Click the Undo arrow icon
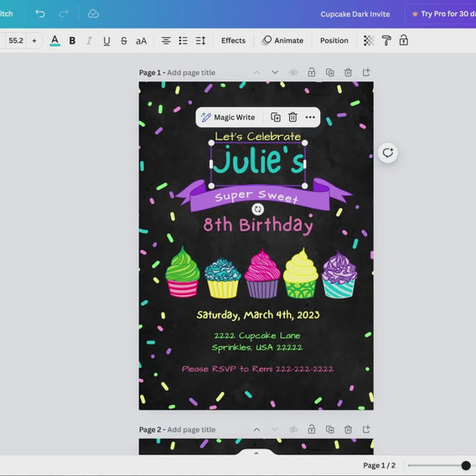The width and height of the screenshot is (476, 476). pyautogui.click(x=40, y=14)
